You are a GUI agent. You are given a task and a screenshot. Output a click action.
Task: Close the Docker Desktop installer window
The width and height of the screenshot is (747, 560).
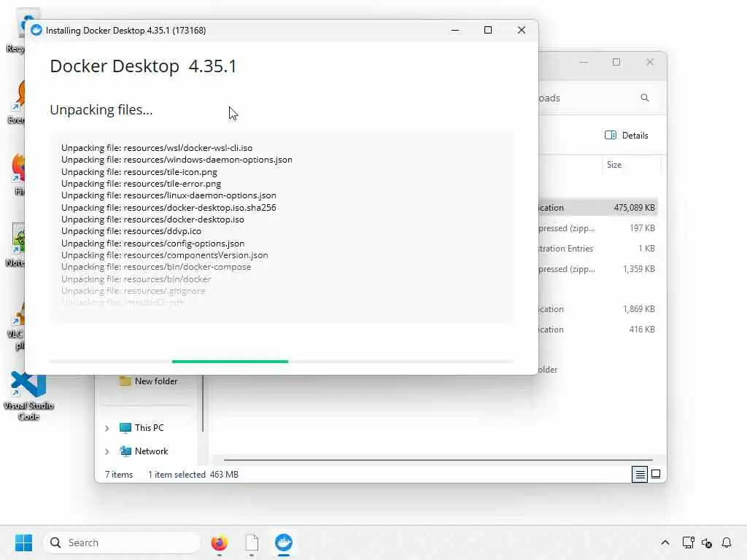[521, 30]
